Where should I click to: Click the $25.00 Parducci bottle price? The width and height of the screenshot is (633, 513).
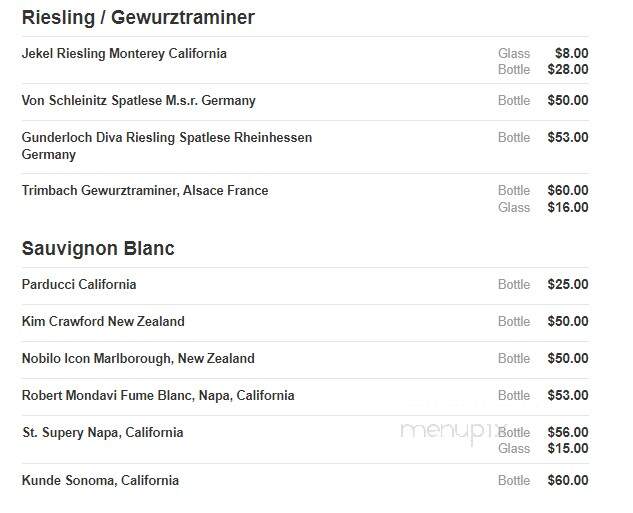point(568,284)
